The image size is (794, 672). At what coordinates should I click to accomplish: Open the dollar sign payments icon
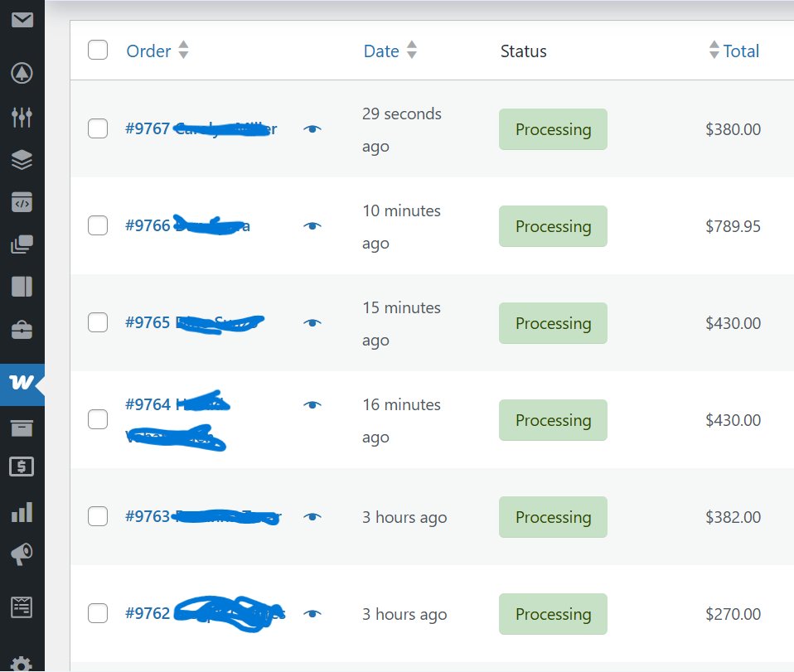coord(22,467)
